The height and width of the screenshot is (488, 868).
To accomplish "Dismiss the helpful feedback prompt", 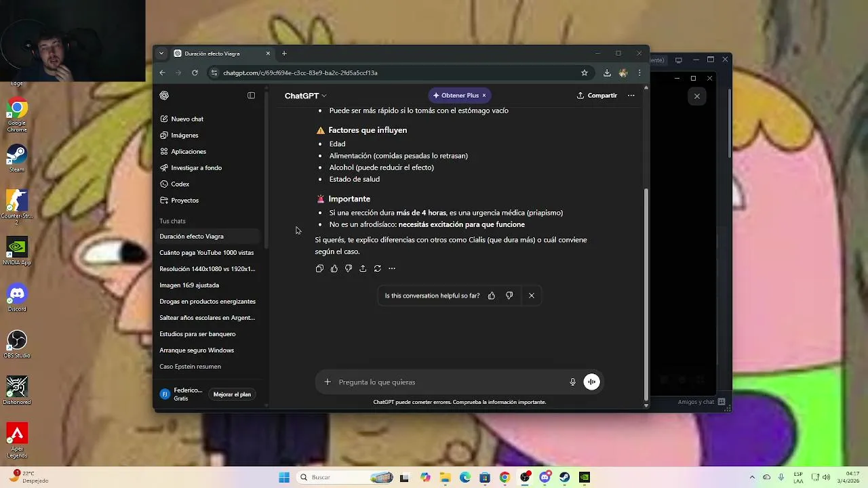I will click(532, 296).
